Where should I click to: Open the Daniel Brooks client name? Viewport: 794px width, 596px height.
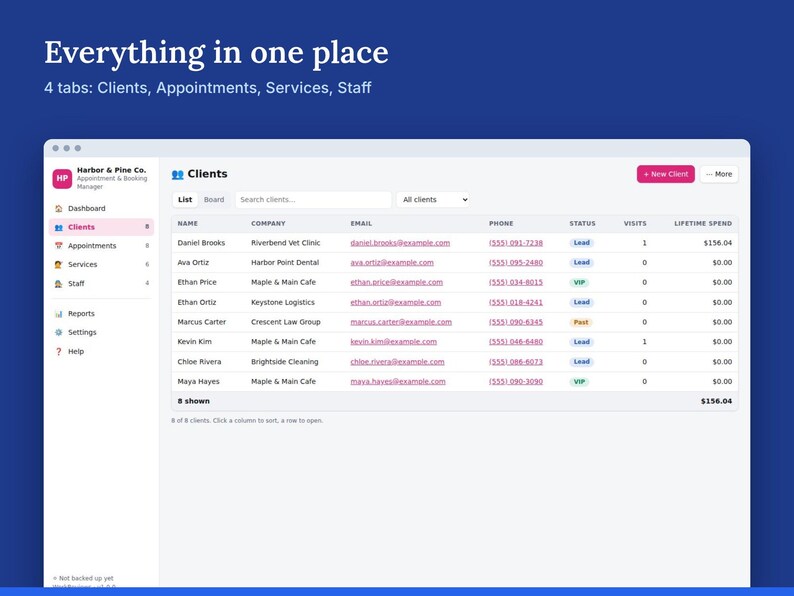(201, 243)
